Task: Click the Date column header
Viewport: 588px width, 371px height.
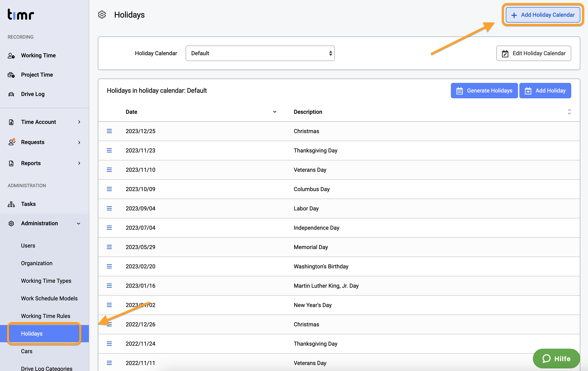Action: click(131, 112)
